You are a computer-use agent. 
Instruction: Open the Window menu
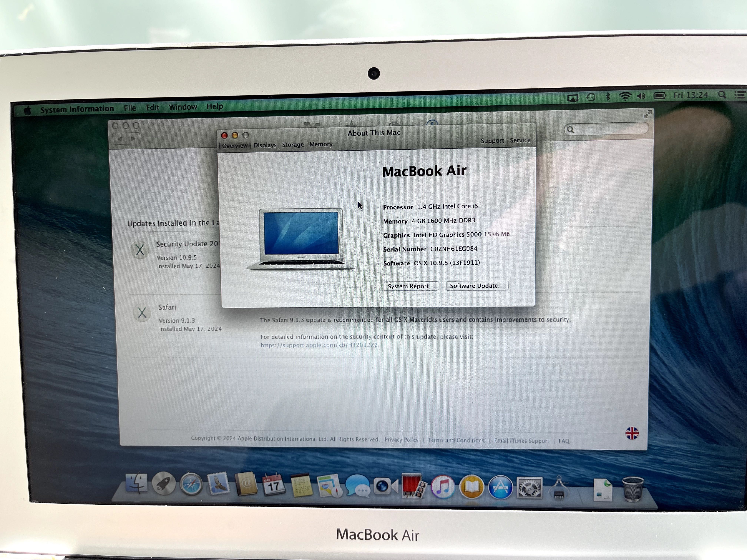[183, 107]
